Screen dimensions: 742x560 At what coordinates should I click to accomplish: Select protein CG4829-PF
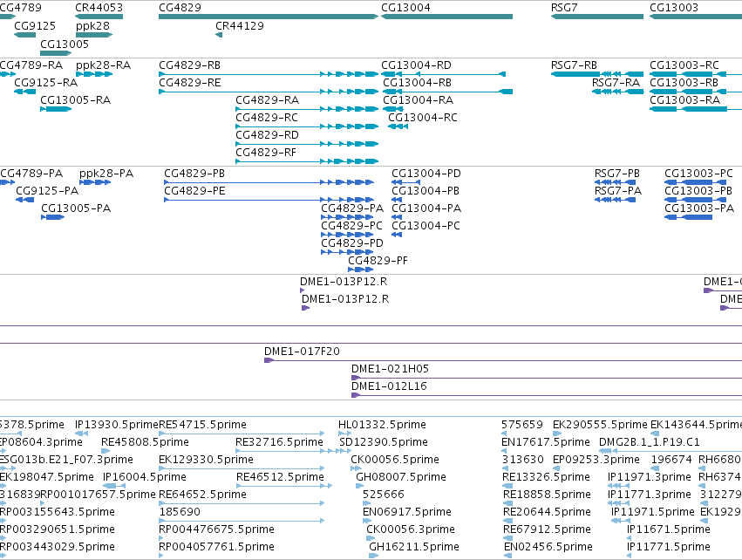click(x=361, y=270)
